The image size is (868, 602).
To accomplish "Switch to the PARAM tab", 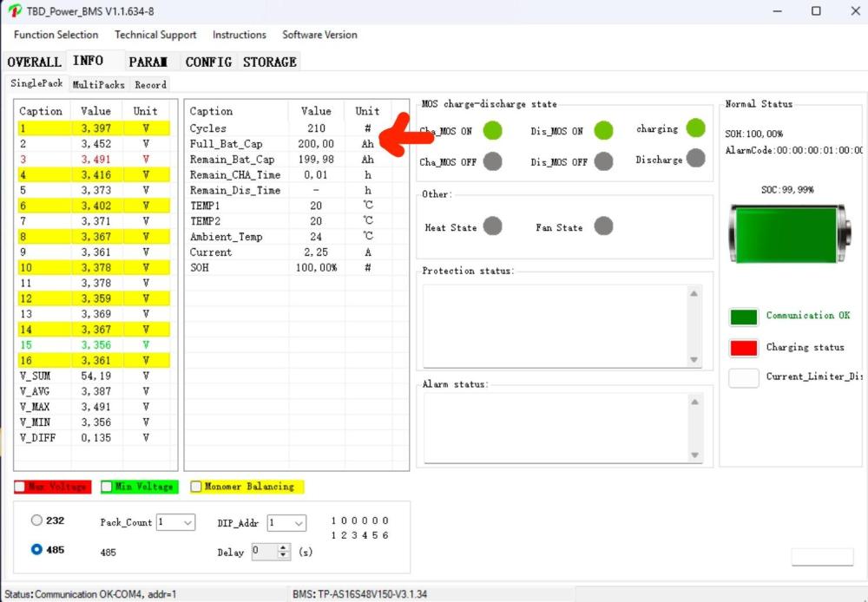I will coord(148,62).
